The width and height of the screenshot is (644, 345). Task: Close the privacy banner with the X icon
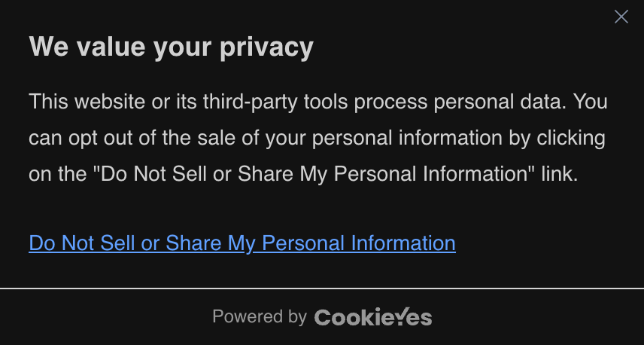(621, 17)
